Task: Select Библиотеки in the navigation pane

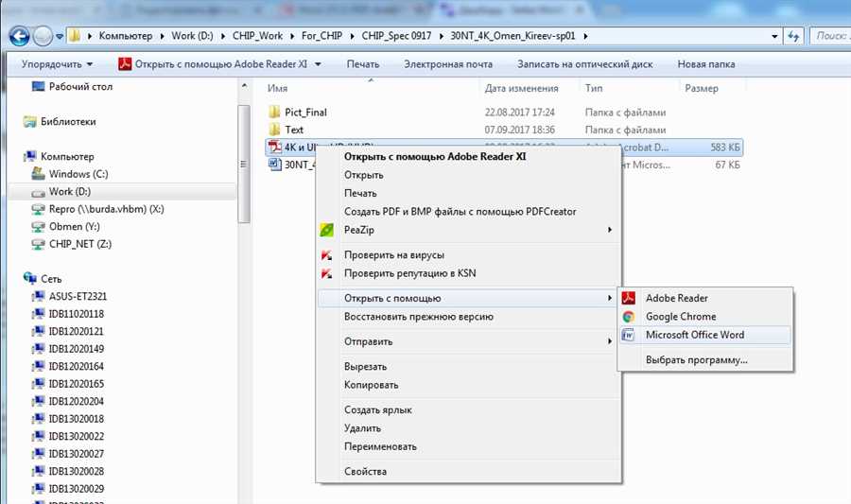Action: click(x=68, y=122)
